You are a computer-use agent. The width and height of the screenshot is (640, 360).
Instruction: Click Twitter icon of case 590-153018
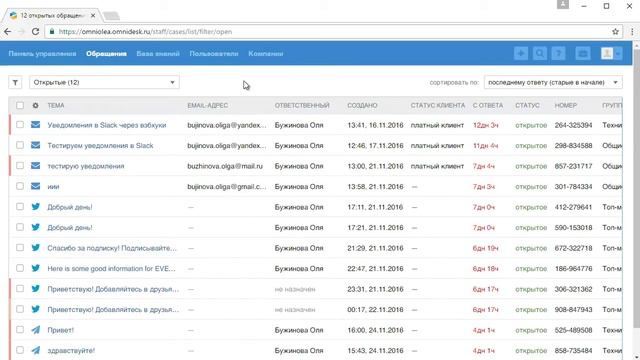pos(36,227)
